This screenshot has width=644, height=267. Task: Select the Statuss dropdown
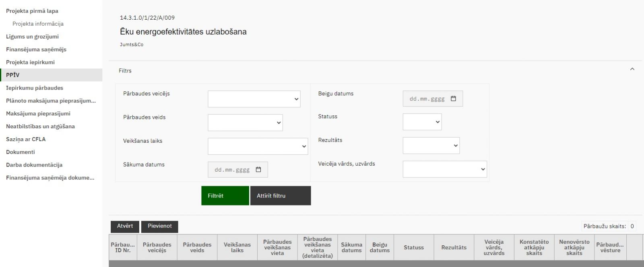pyautogui.click(x=422, y=122)
